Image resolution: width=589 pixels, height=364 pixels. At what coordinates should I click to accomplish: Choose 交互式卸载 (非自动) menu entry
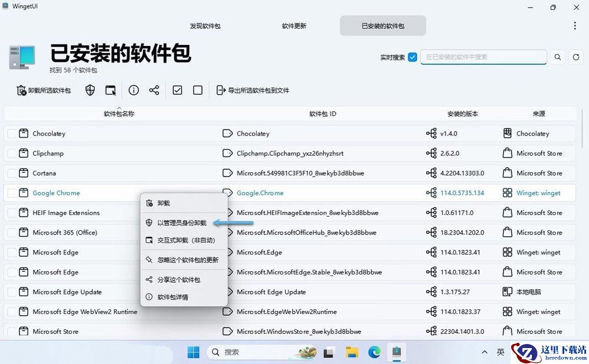pos(184,240)
